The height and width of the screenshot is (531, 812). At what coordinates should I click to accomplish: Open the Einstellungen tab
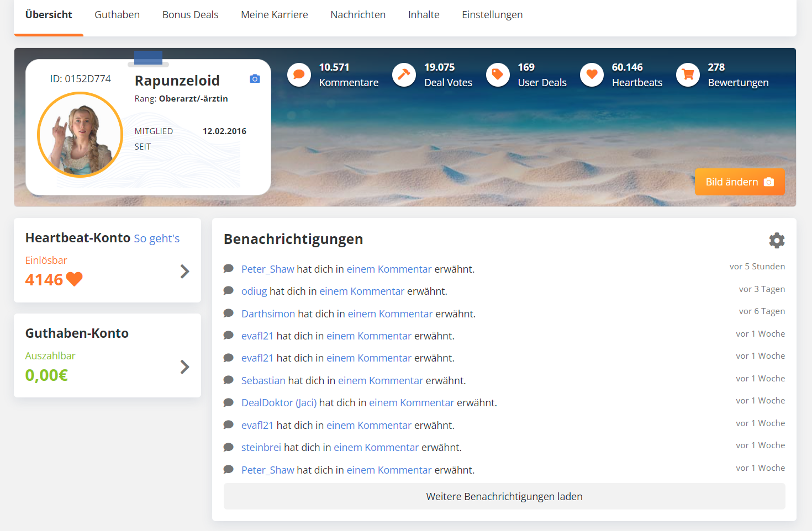(x=492, y=15)
